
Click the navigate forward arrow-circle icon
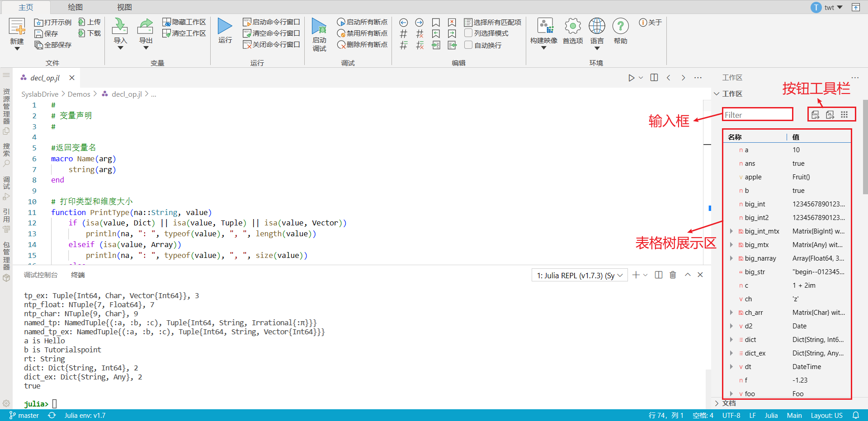click(420, 23)
